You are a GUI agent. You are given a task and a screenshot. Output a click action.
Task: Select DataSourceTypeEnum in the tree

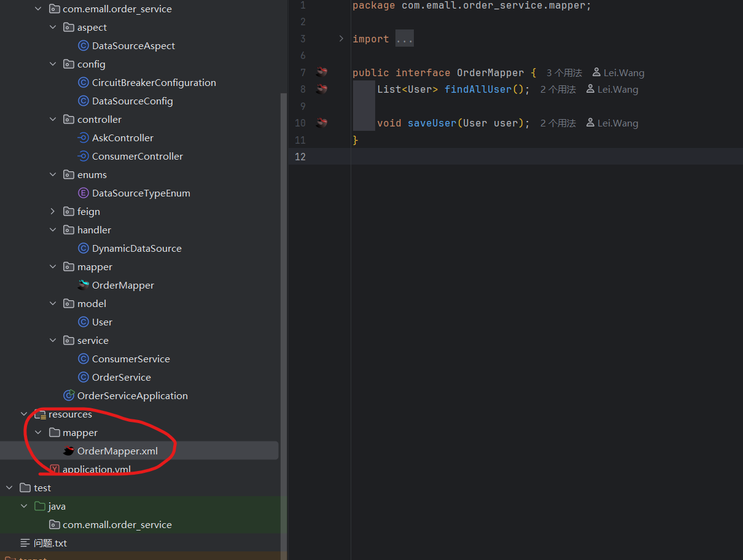[141, 193]
